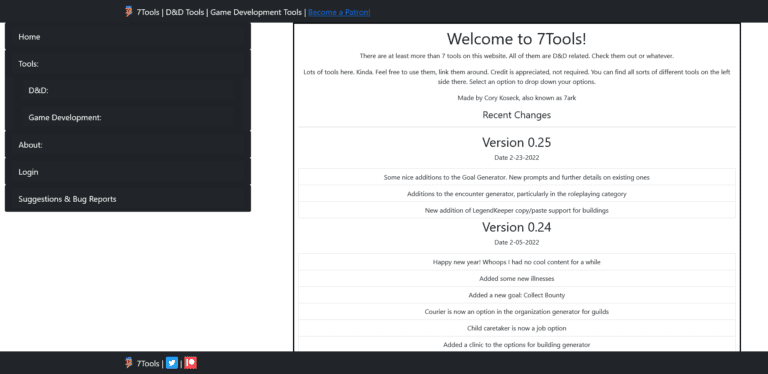Expand the Game Development: submenu
The image size is (768, 374).
(127, 117)
